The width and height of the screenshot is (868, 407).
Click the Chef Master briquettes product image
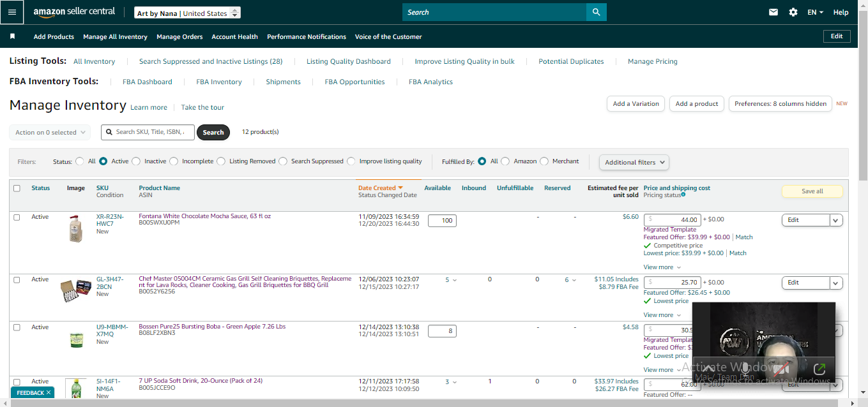[76, 290]
